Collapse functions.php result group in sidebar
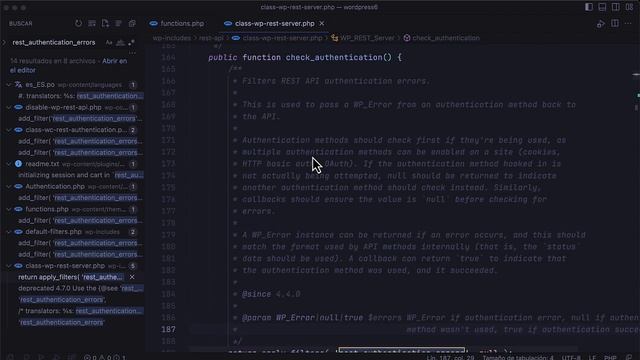This screenshot has height=360, width=640. (x=9, y=209)
